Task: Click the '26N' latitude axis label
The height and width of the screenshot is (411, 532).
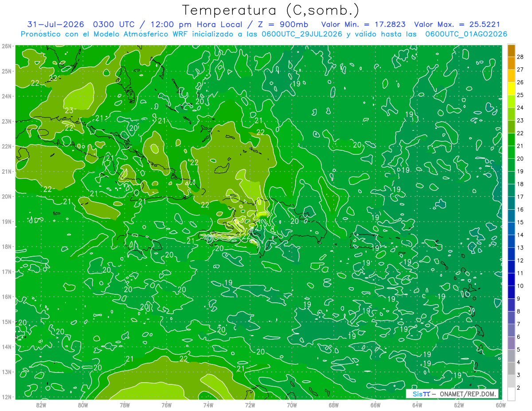Action: click(7, 46)
